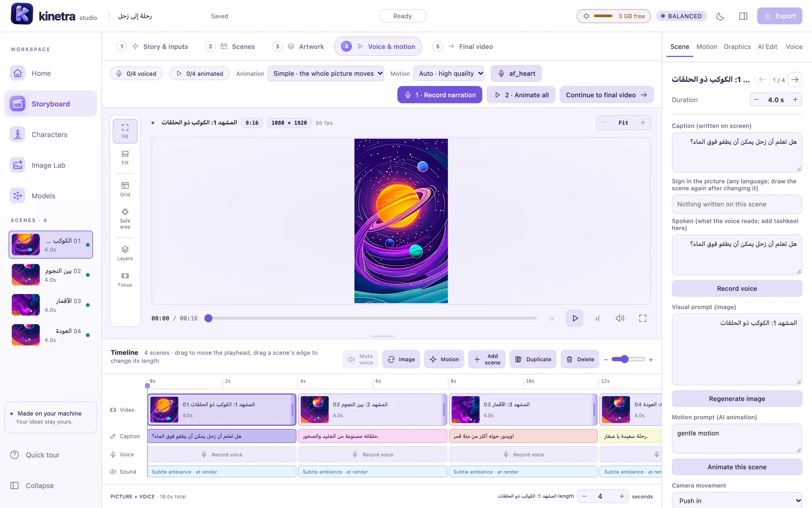Toggle the Grid overlay
The height and width of the screenshot is (508, 812).
[125, 189]
